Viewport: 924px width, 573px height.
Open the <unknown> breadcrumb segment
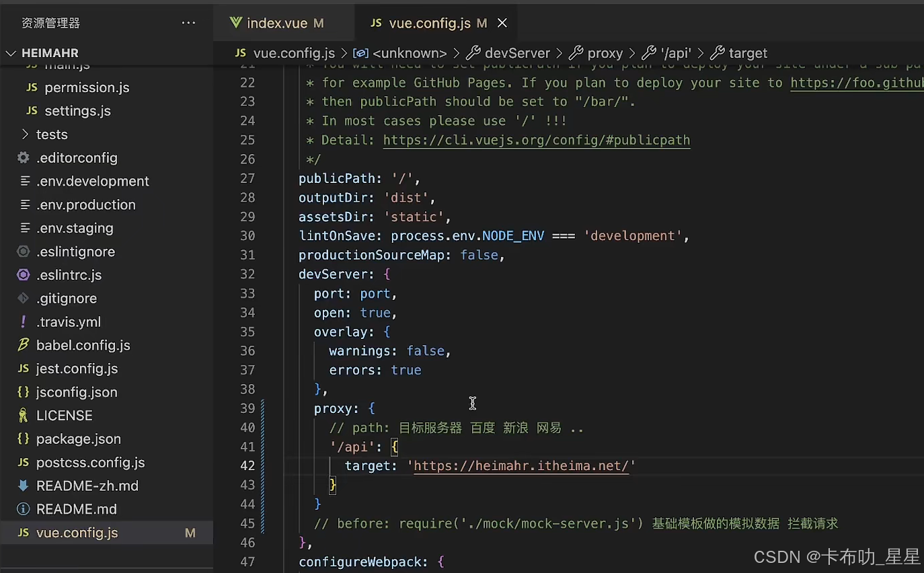coord(410,53)
